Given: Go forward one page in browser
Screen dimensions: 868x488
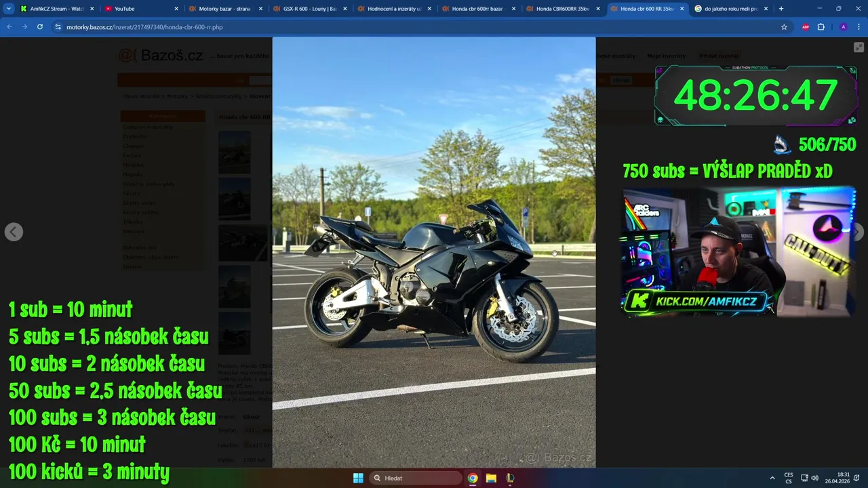Looking at the screenshot, I should pyautogui.click(x=24, y=27).
